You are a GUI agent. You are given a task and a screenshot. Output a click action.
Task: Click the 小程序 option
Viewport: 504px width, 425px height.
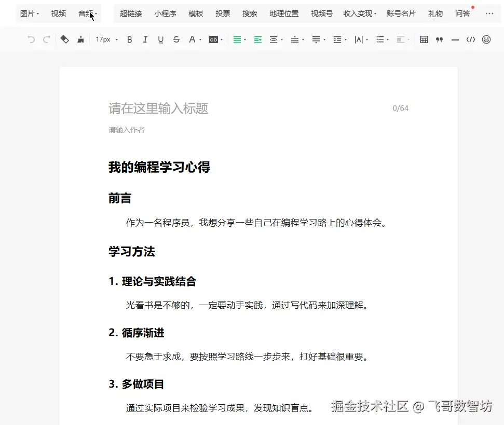pyautogui.click(x=165, y=13)
